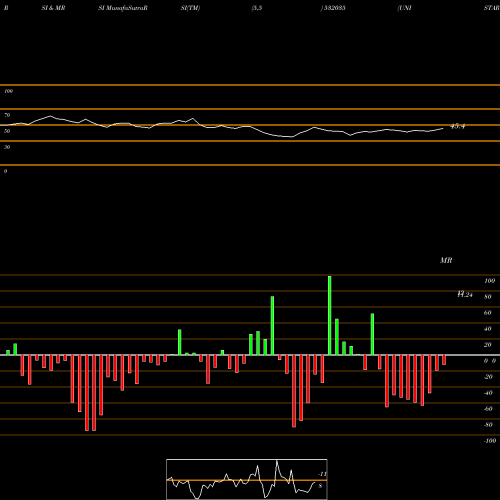Viewport: 500px width, 500px height.
Task: Click the '-11' value in mini chart
Action: pos(322,474)
